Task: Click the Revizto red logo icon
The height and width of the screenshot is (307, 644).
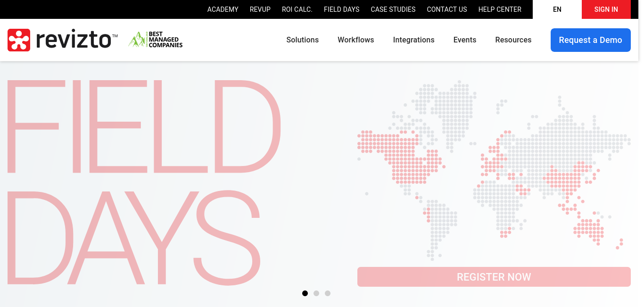Action: (19, 40)
